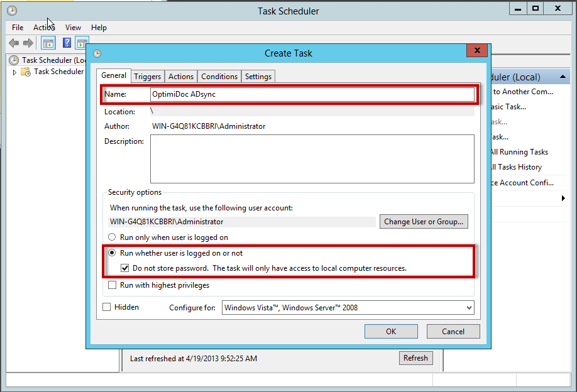Click the back arrow toolbar icon

[x=13, y=43]
